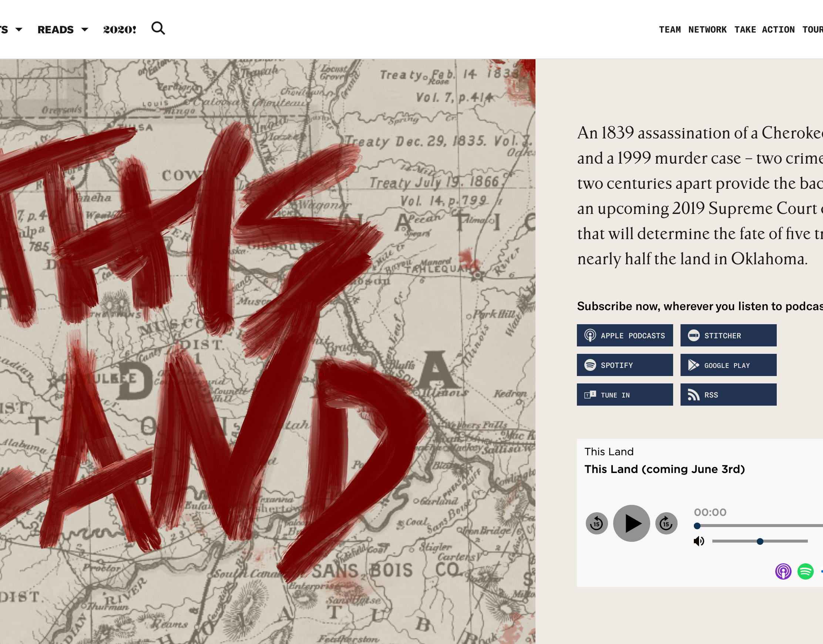
Task: Open the RSS feed button
Action: point(728,395)
